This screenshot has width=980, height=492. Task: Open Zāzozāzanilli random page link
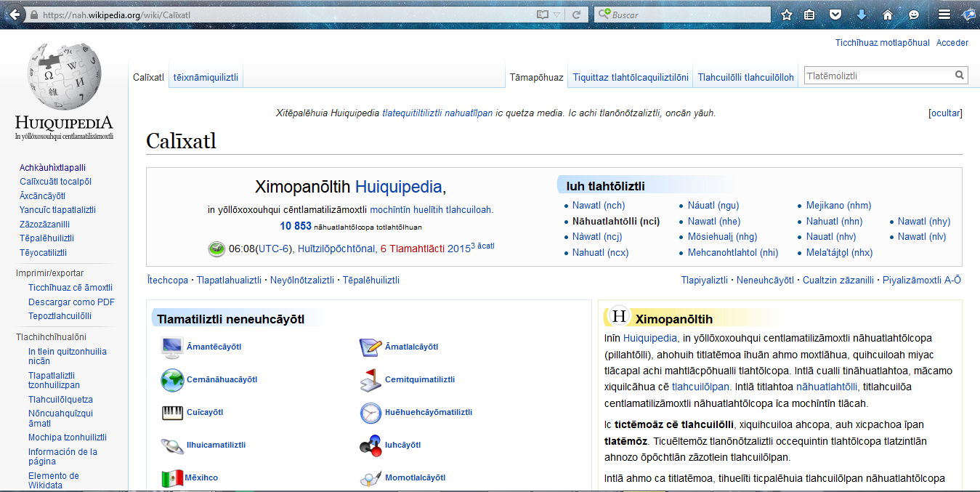(44, 225)
